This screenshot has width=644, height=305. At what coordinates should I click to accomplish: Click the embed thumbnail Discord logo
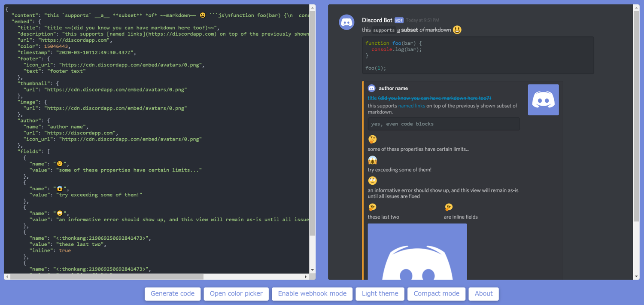543,100
